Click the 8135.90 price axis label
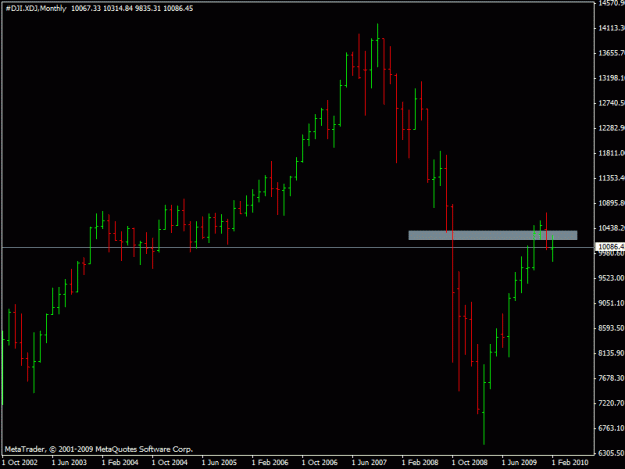Screen dimensions: 625x469 tap(611, 353)
